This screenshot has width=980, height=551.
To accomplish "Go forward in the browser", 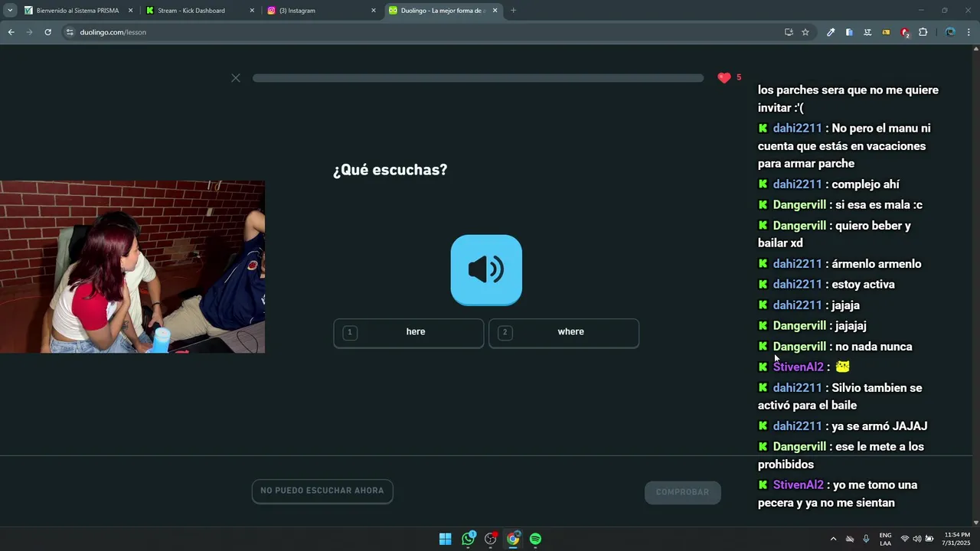I will (x=29, y=32).
